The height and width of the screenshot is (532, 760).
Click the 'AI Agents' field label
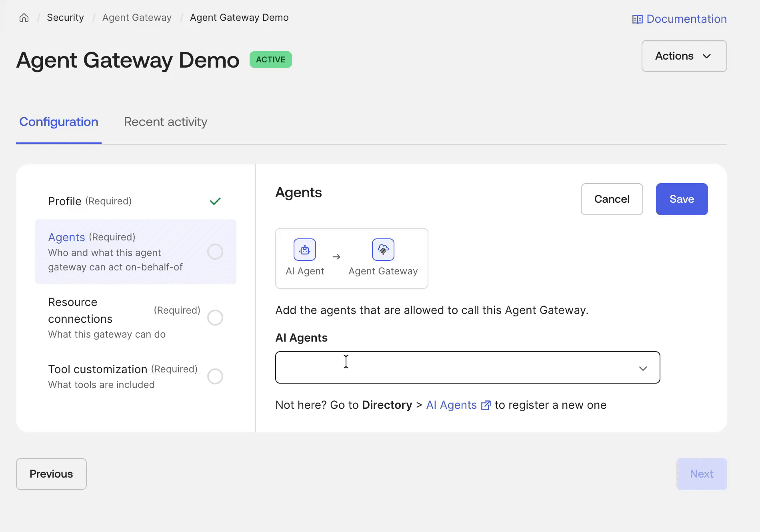tap(301, 338)
